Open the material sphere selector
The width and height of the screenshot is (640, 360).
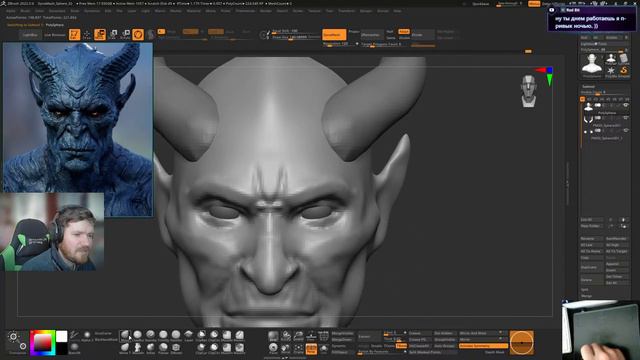pyautogui.click(x=74, y=348)
